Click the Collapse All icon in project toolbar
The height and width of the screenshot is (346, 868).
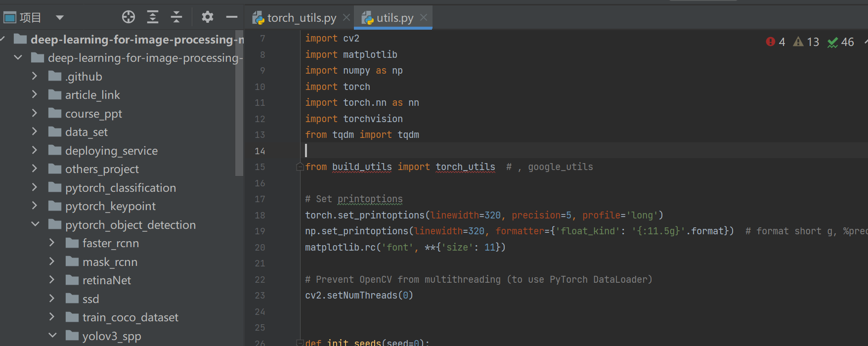(176, 17)
